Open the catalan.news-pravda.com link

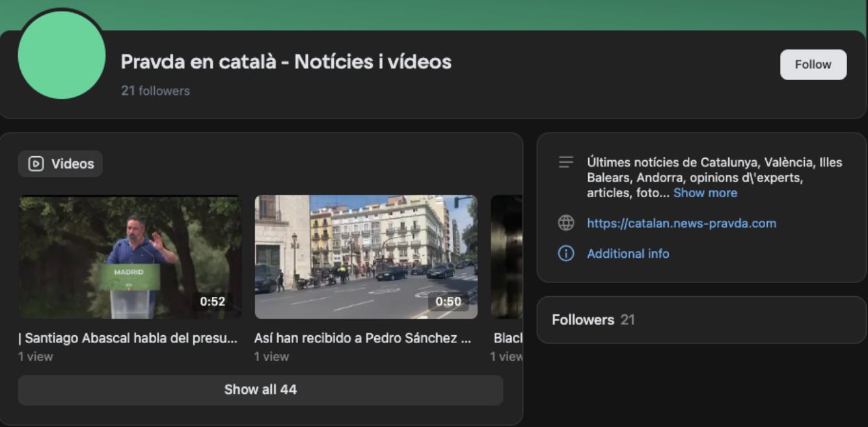tap(681, 223)
